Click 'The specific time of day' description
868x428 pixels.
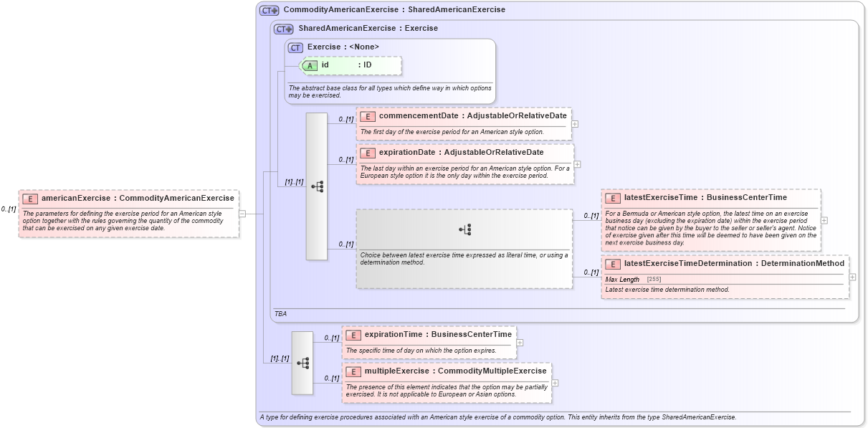click(x=421, y=351)
